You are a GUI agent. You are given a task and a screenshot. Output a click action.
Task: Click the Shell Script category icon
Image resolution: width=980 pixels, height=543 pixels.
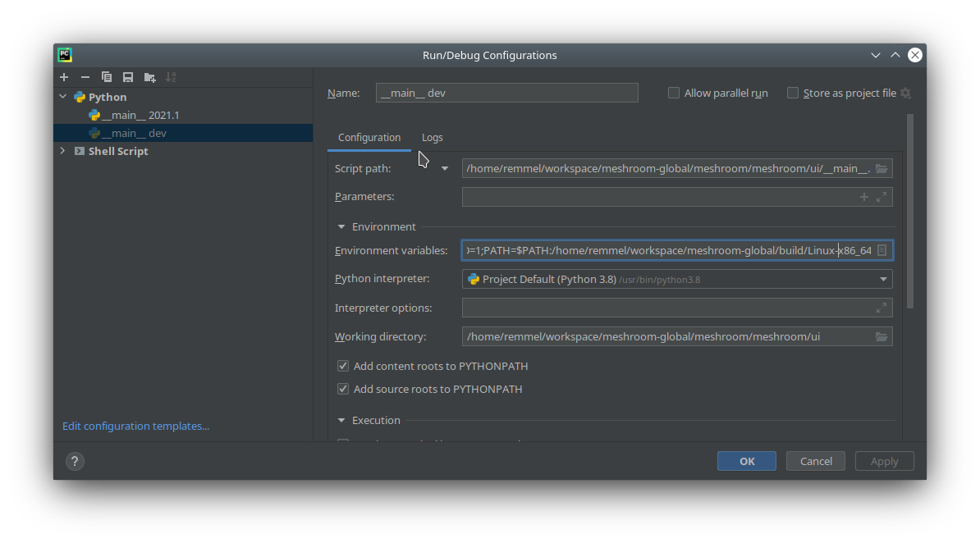[x=80, y=151]
